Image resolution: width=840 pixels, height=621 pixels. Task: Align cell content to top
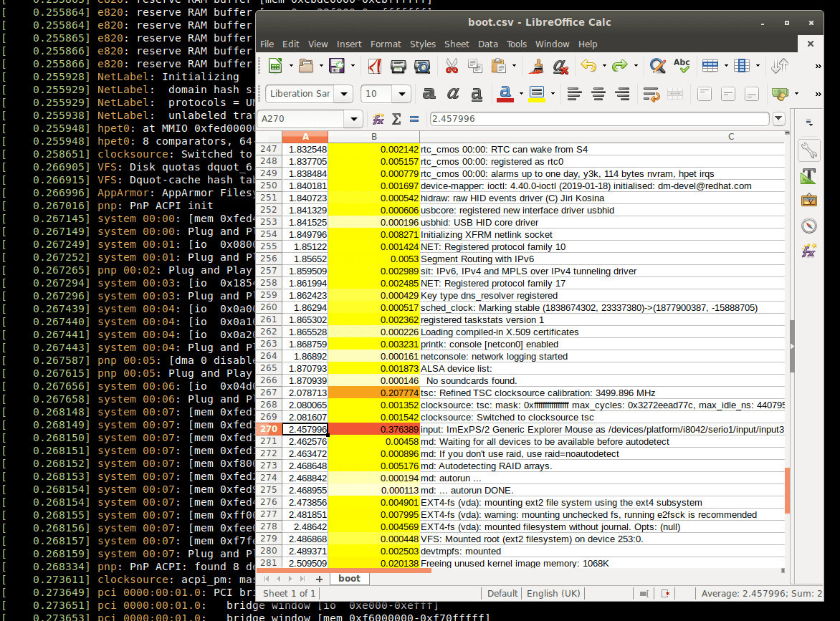[x=705, y=94]
